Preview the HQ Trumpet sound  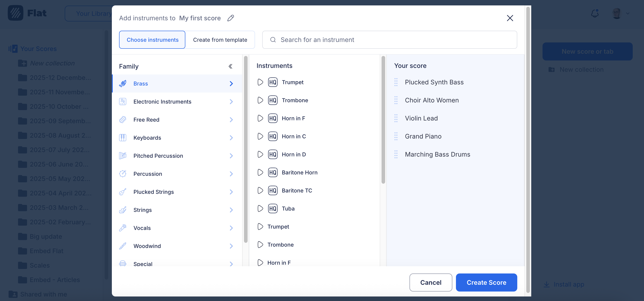[260, 82]
